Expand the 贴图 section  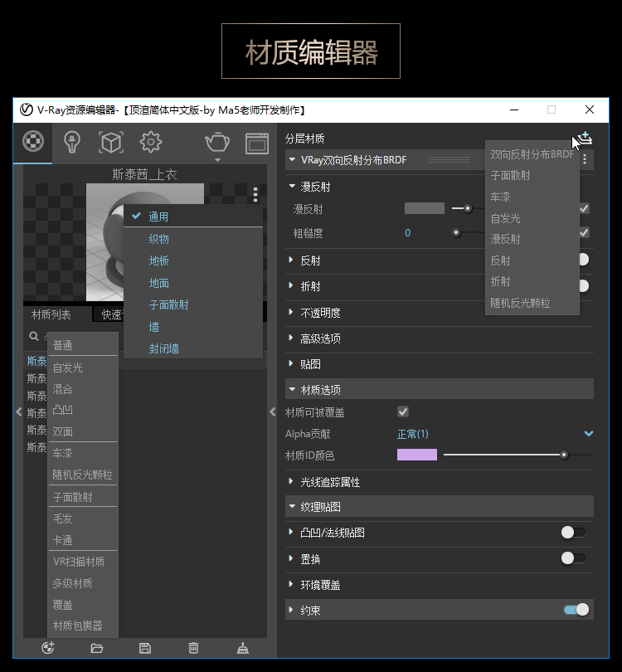[x=291, y=363]
